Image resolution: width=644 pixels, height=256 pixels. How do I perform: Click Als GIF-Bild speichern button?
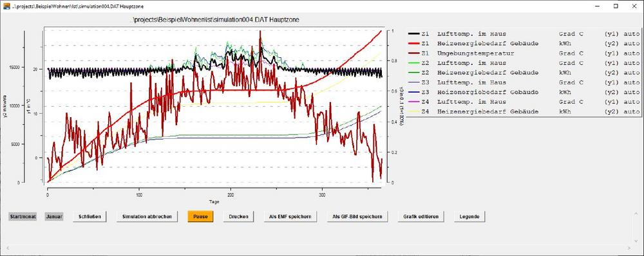[357, 216]
